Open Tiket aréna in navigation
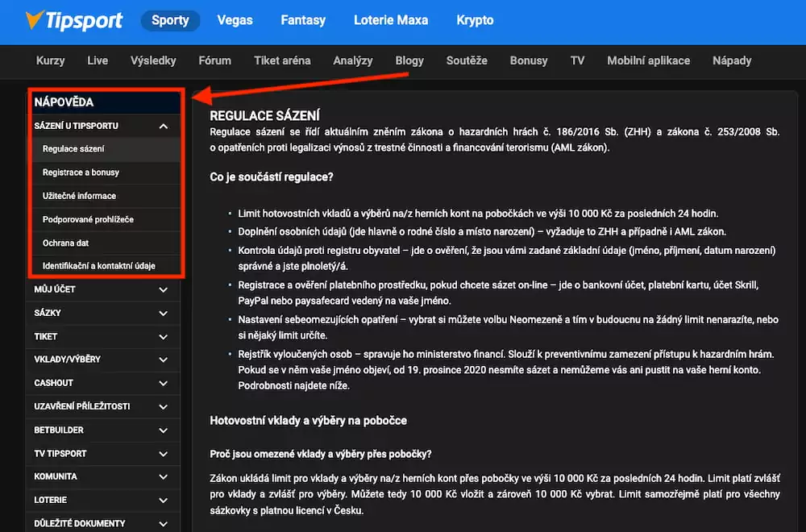 click(x=282, y=60)
